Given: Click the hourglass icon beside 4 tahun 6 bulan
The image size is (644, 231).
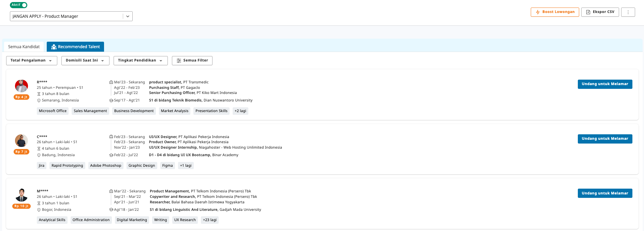Looking at the screenshot, I should pos(39,149).
